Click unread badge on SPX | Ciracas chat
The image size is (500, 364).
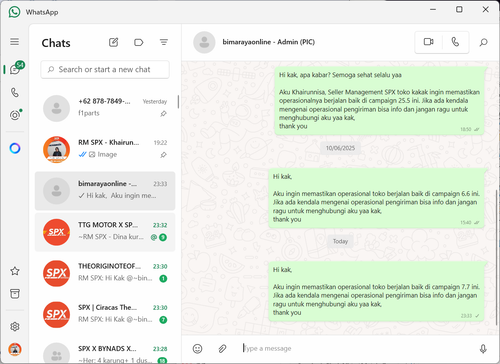tap(163, 320)
